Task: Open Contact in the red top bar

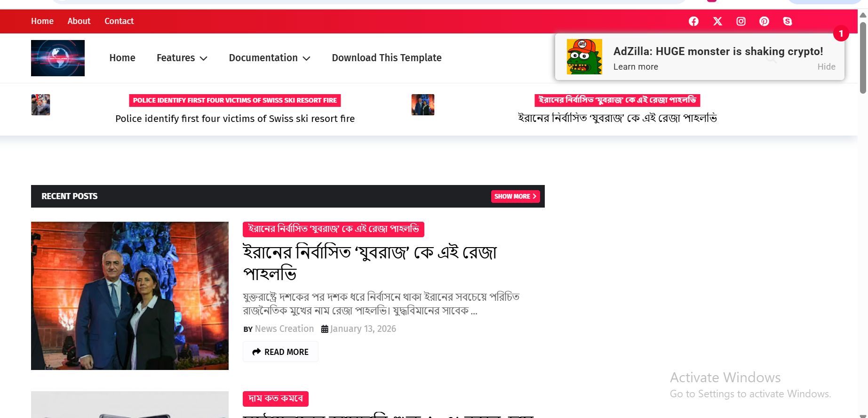Action: coord(119,21)
